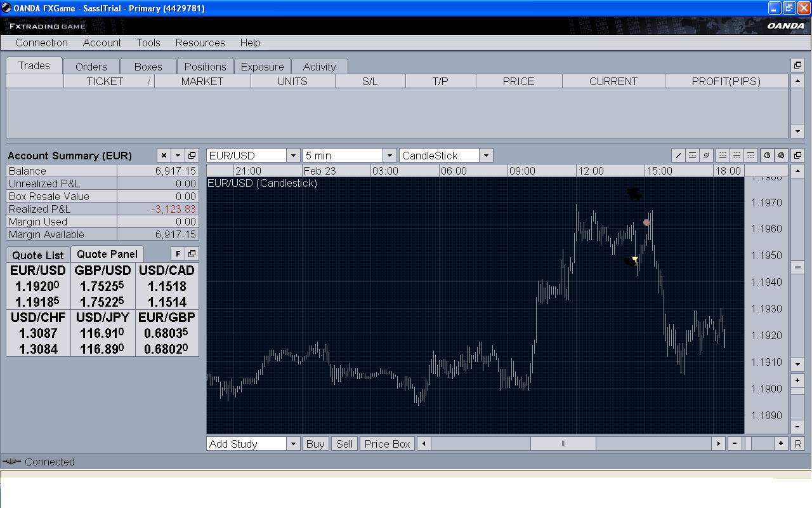This screenshot has width=812, height=508.
Task: Open the EUR/USD currency pair dropdown
Action: (x=293, y=156)
